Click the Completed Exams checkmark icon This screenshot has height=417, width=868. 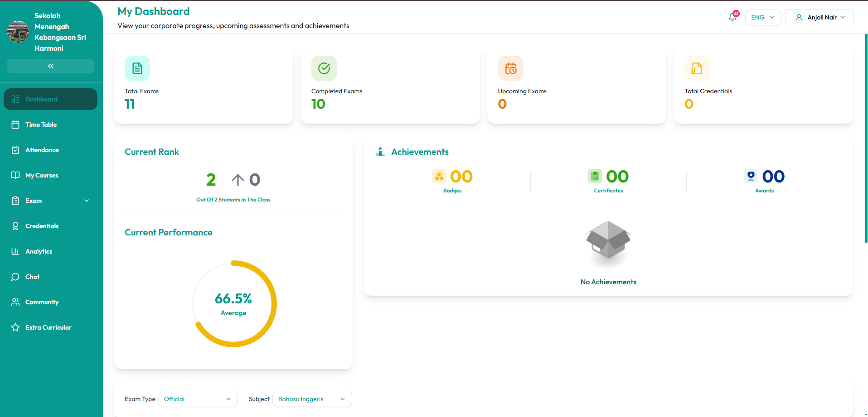pos(324,68)
